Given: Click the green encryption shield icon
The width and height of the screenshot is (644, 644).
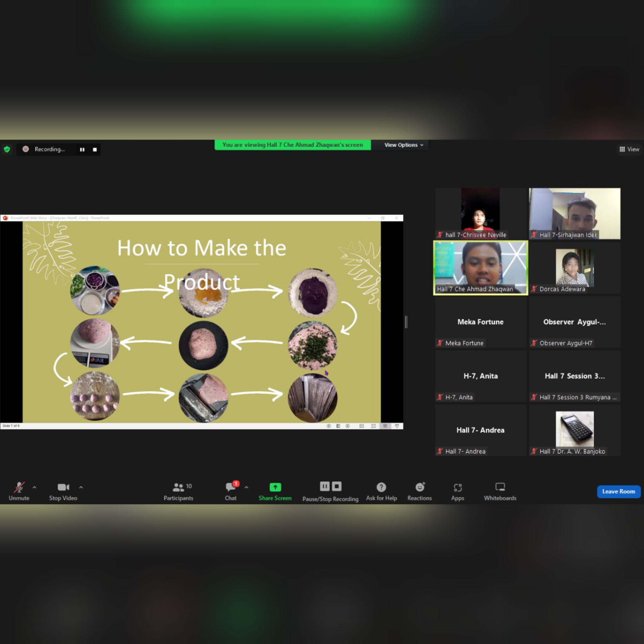Looking at the screenshot, I should pyautogui.click(x=7, y=149).
